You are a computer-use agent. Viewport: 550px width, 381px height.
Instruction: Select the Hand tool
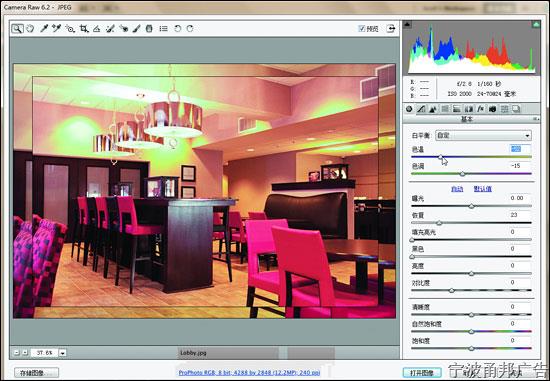tap(30, 28)
